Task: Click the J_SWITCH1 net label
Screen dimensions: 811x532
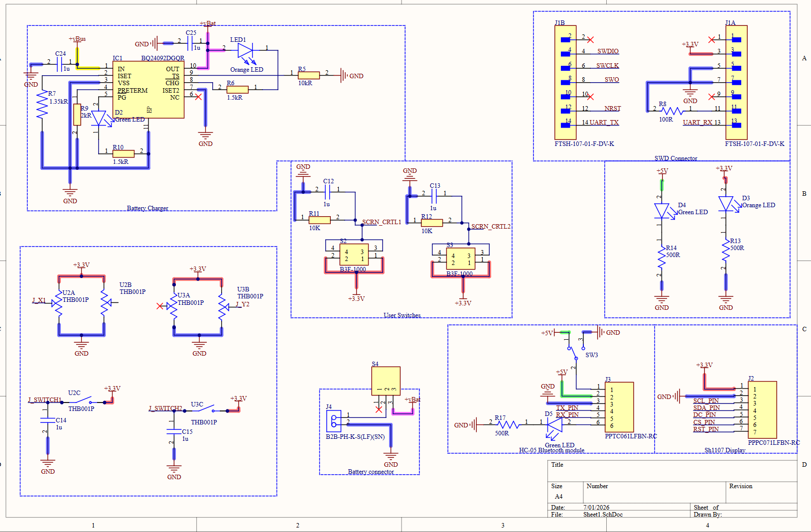Action: pyautogui.click(x=45, y=400)
